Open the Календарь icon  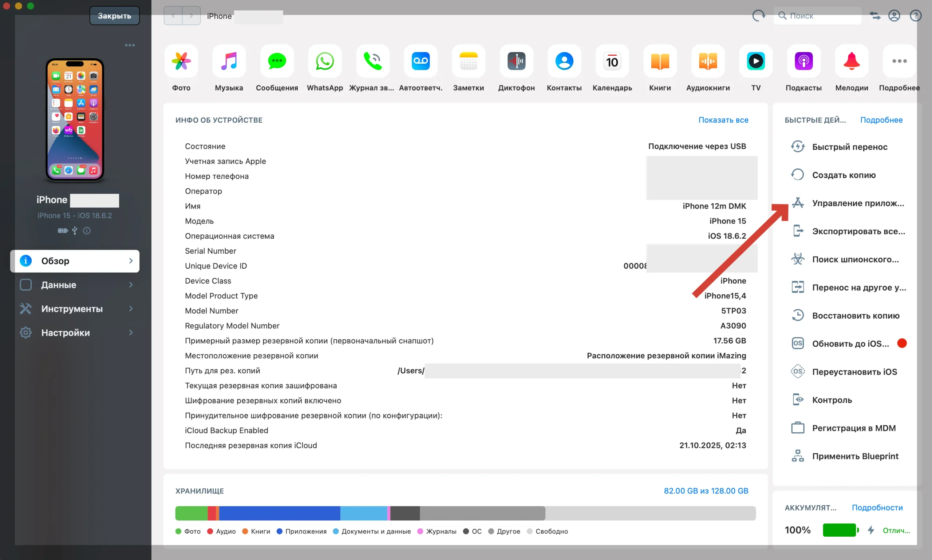(612, 61)
